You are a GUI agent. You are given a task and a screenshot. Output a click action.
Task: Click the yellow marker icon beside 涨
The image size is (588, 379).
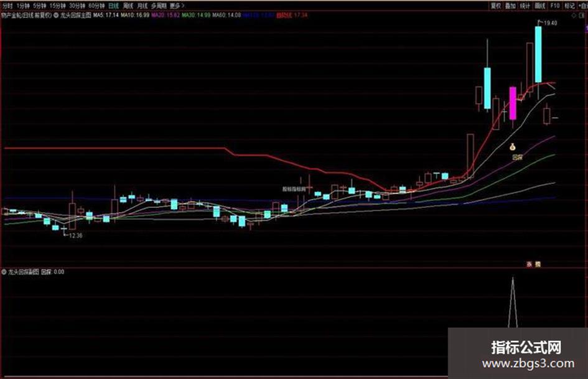538,264
